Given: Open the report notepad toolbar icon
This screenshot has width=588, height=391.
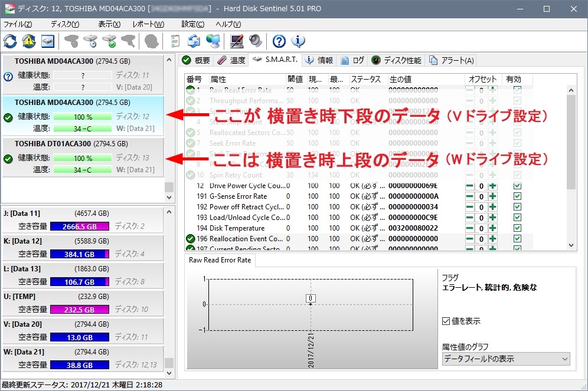Looking at the screenshot, I should point(175,41).
